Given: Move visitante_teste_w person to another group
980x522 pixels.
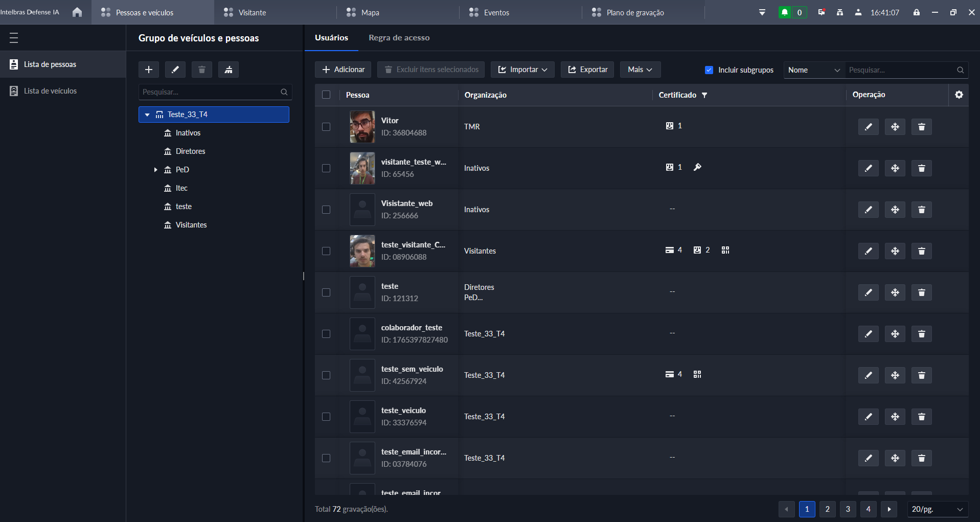Looking at the screenshot, I should pos(895,168).
